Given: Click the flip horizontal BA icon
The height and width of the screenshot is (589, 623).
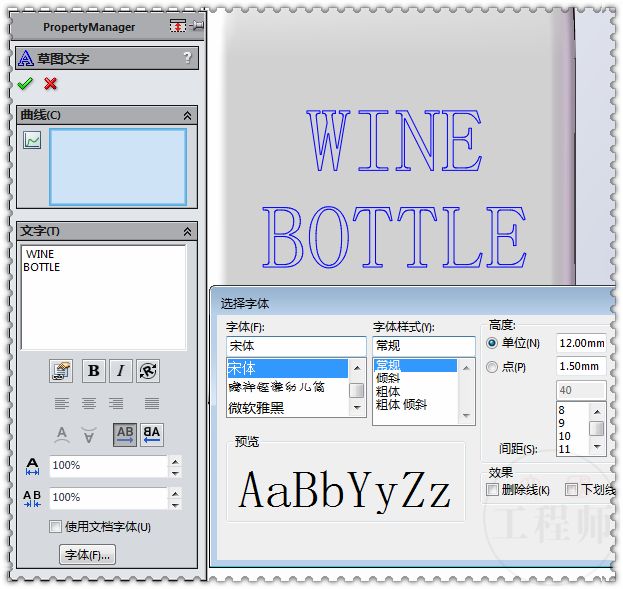Looking at the screenshot, I should pos(152,434).
